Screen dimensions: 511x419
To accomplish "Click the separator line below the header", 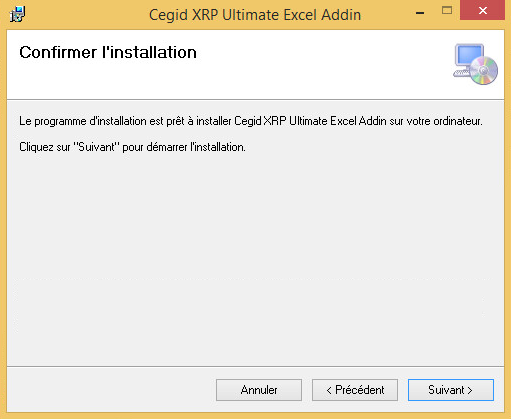I will point(255,99).
